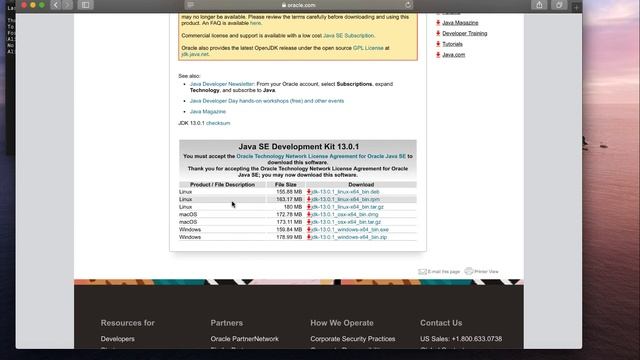Select the 155.88 MB file size cell
Screen dimensions: 640x360
pos(289,192)
